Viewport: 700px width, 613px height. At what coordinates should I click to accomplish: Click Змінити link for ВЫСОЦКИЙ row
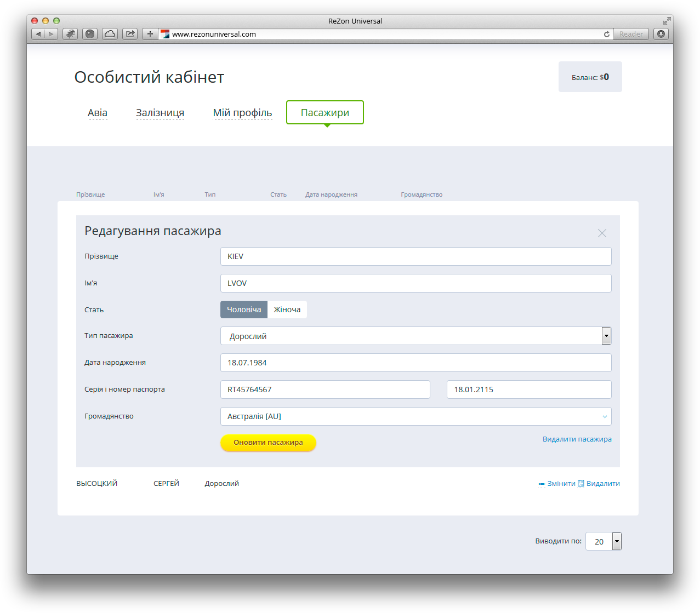click(x=561, y=483)
